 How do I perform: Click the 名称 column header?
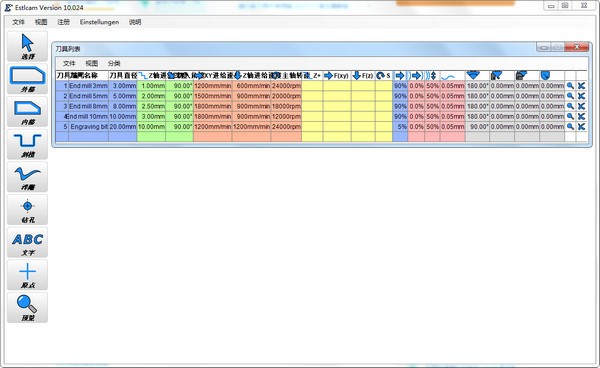tap(88, 76)
